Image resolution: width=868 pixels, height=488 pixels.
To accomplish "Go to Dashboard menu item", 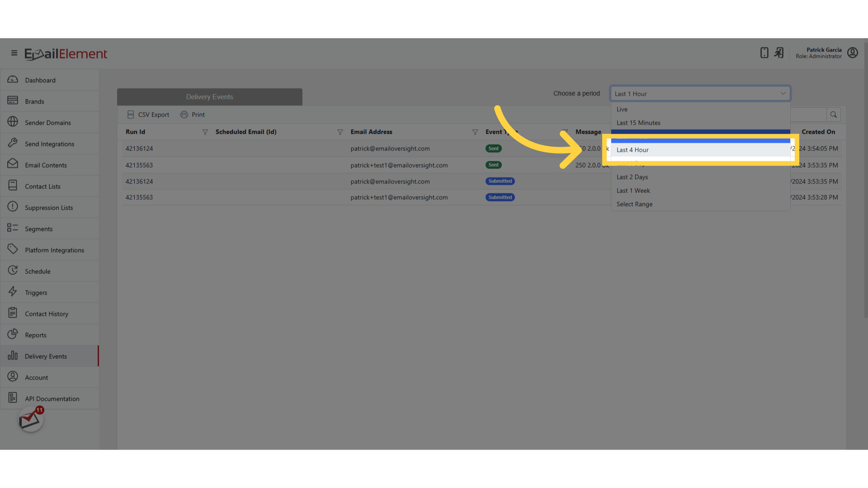I will point(50,80).
